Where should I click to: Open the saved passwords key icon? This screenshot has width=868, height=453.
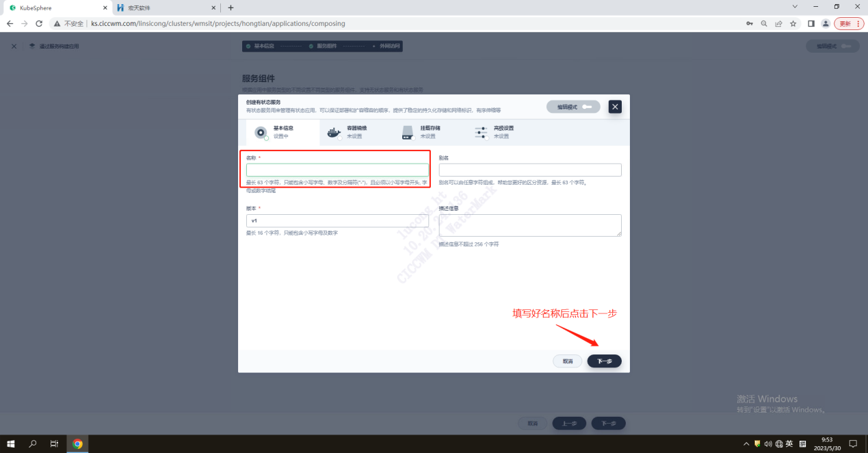pyautogui.click(x=750, y=23)
